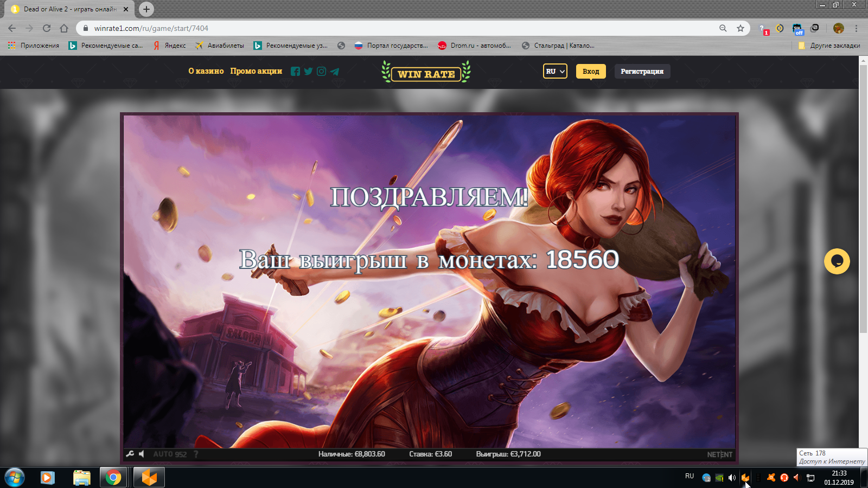The image size is (868, 488).
Task: Open the orange cube taskbar application
Action: (x=149, y=478)
